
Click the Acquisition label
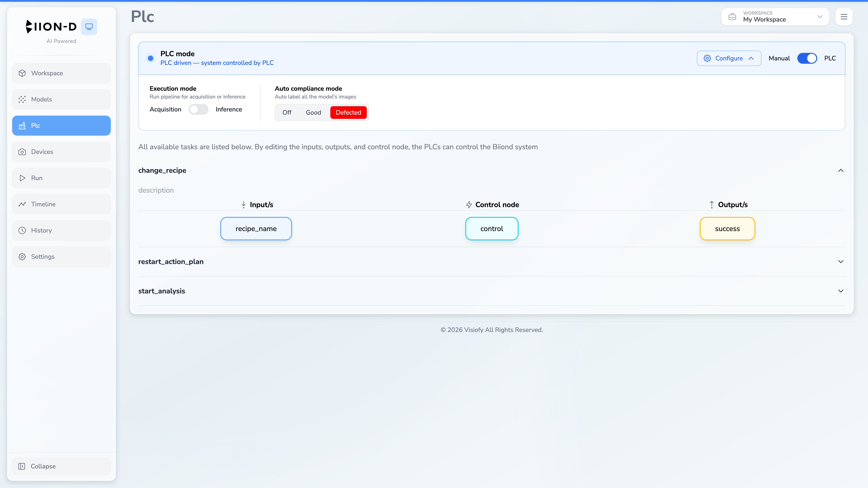[165, 109]
